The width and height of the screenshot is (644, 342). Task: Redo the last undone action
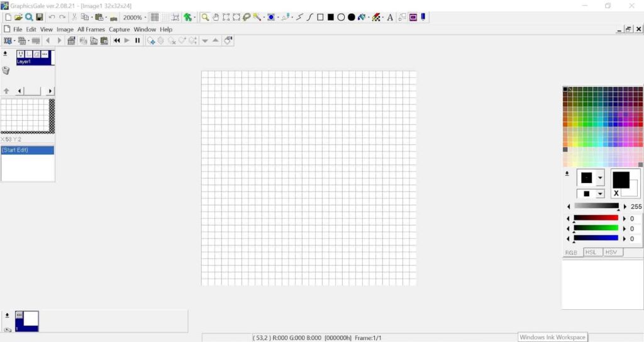tap(62, 17)
